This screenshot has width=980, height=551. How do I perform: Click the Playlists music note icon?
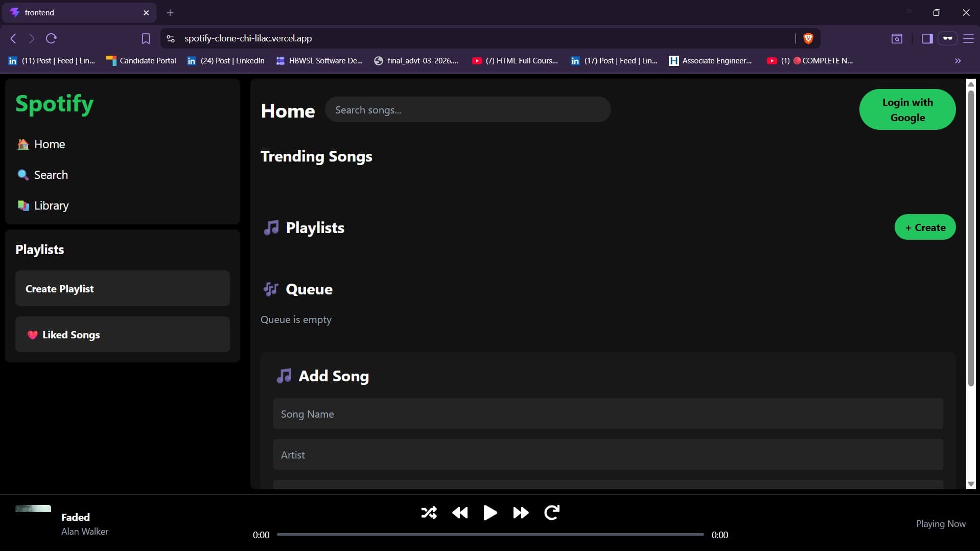pyautogui.click(x=271, y=227)
